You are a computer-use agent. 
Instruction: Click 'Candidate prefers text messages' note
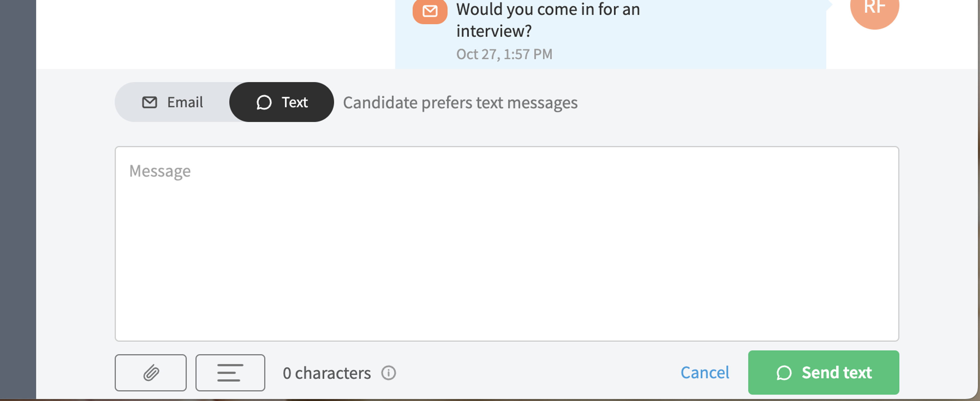pyautogui.click(x=460, y=102)
